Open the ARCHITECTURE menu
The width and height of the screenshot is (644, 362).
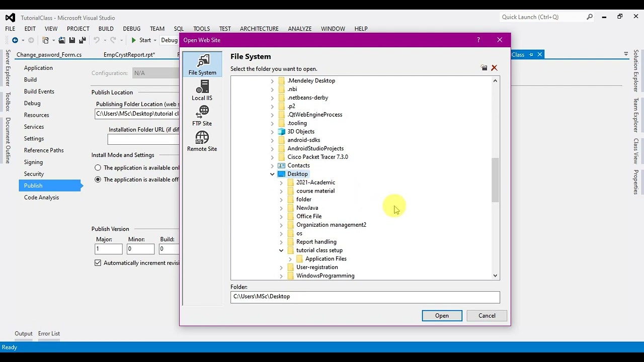pos(259,29)
